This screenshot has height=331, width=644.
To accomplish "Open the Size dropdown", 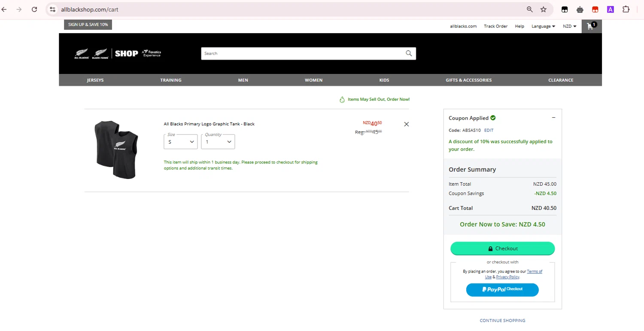I will (181, 142).
